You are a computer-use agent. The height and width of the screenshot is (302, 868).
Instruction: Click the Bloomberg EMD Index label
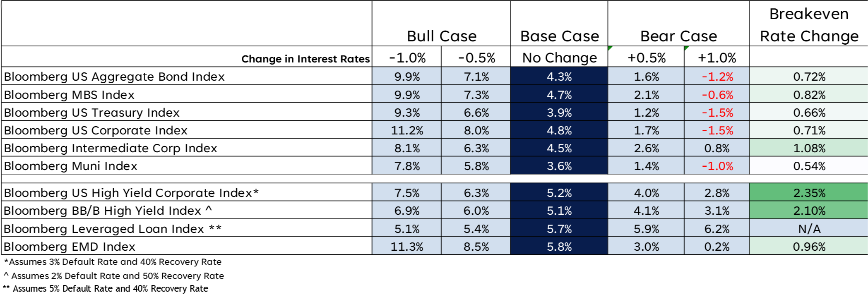[x=70, y=247]
